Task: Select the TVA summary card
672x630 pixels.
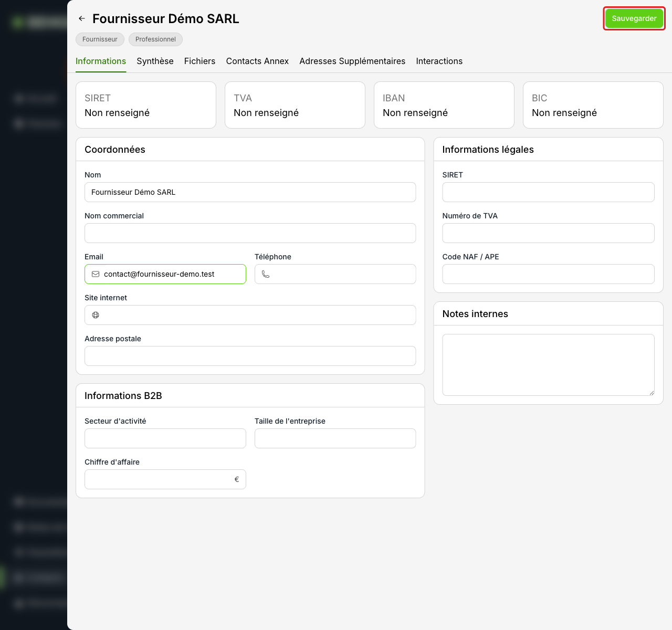Action: click(x=295, y=105)
